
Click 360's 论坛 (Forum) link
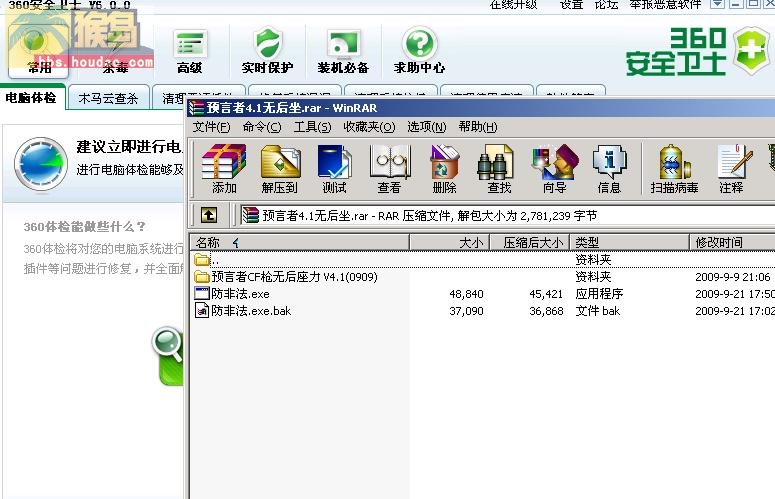[606, 4]
